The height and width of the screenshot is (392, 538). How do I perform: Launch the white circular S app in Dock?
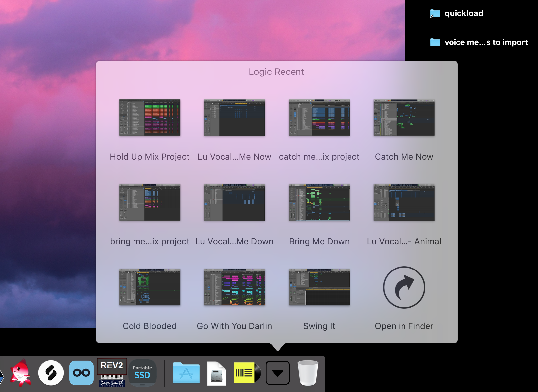point(51,373)
